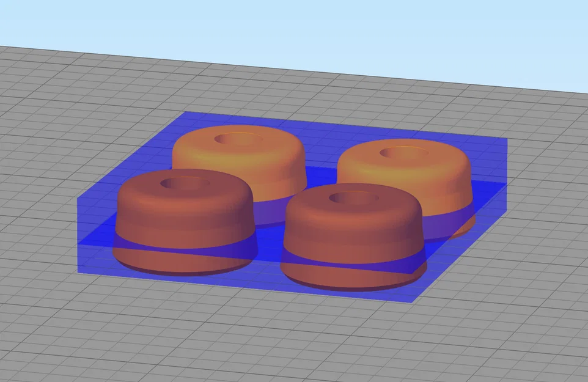This screenshot has height=382, width=588.
Task: Select the front-right orange bushing model
Action: pos(353,237)
